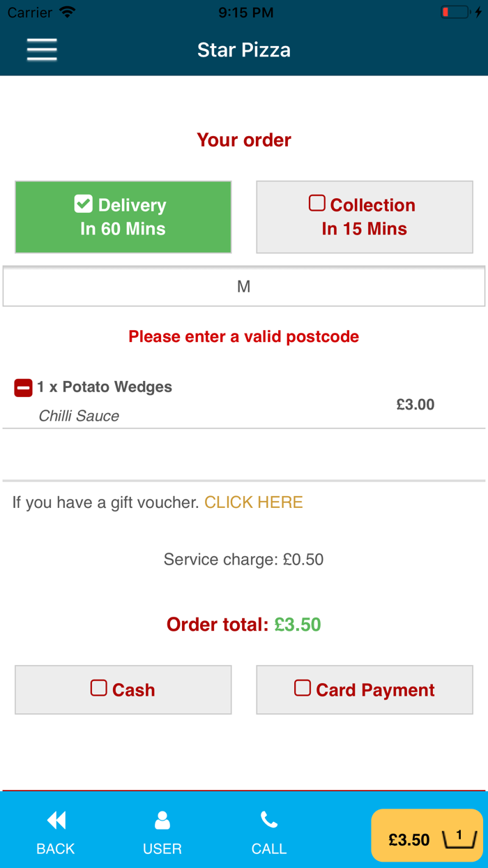Tap the Order total £3.50 text
The width and height of the screenshot is (488, 868).
point(243,624)
